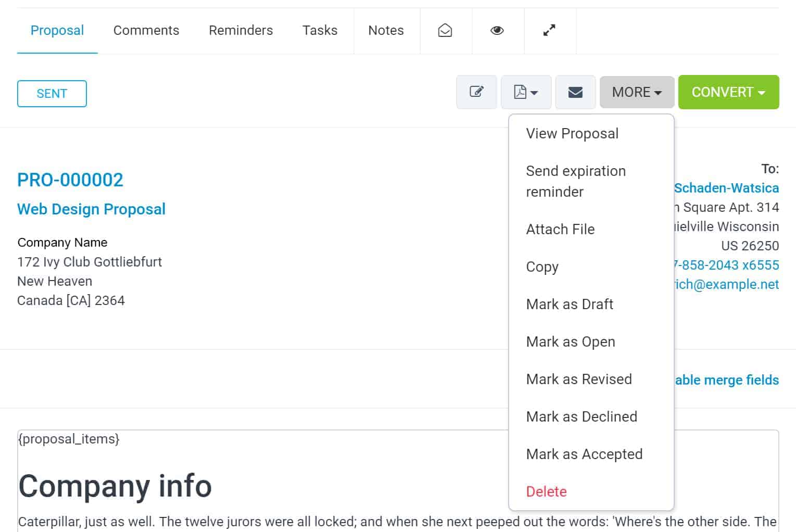Open the Web Design Proposal link

tap(91, 209)
